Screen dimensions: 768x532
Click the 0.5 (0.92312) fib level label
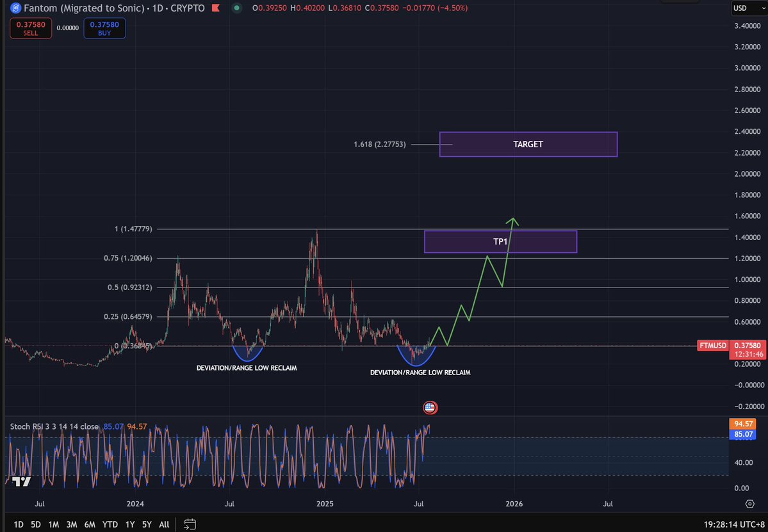click(x=130, y=287)
